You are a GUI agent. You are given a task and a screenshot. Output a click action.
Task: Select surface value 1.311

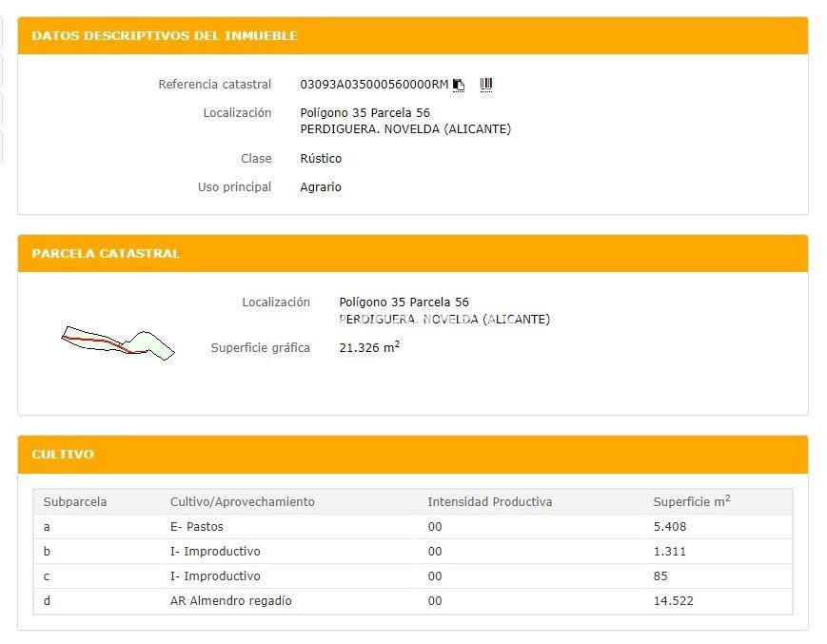click(670, 551)
